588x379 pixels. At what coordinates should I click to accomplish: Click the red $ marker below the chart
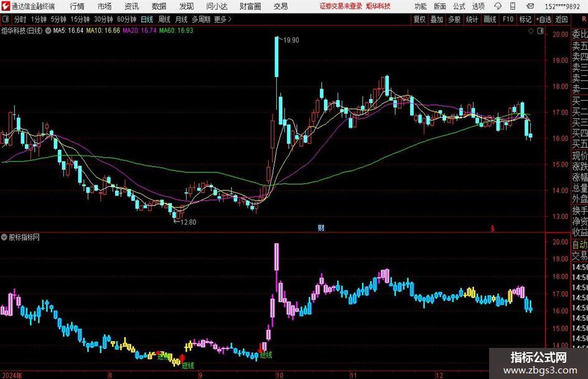[492, 228]
